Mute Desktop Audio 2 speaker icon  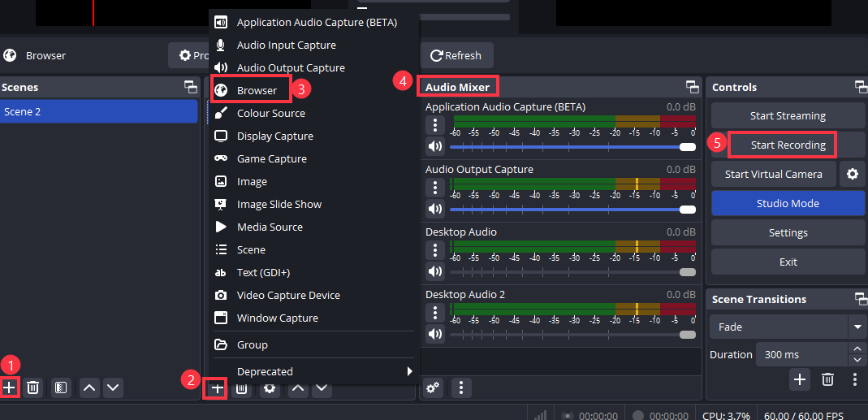coord(435,334)
